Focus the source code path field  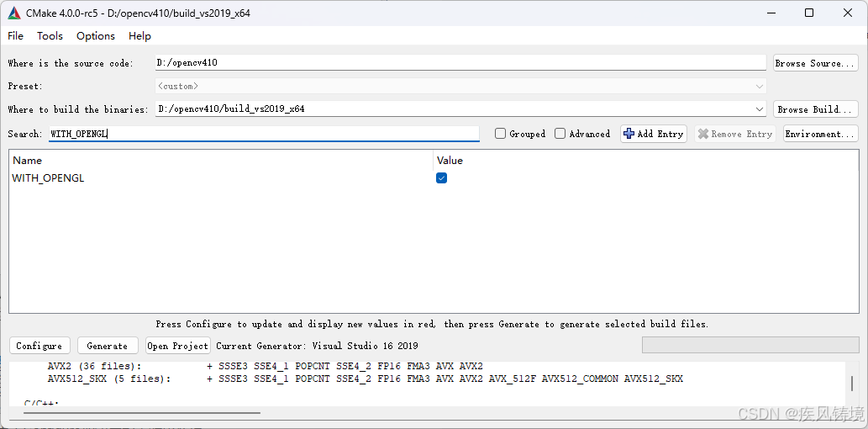(x=460, y=62)
